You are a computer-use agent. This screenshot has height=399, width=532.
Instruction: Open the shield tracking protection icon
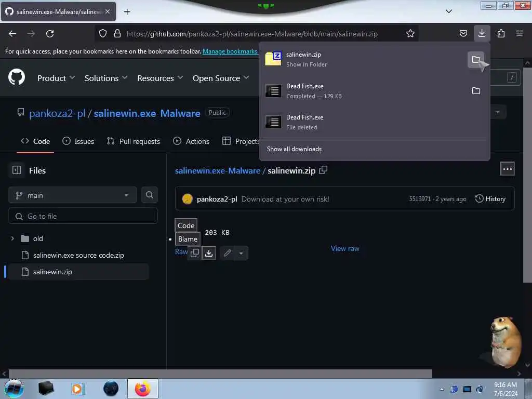pos(103,33)
